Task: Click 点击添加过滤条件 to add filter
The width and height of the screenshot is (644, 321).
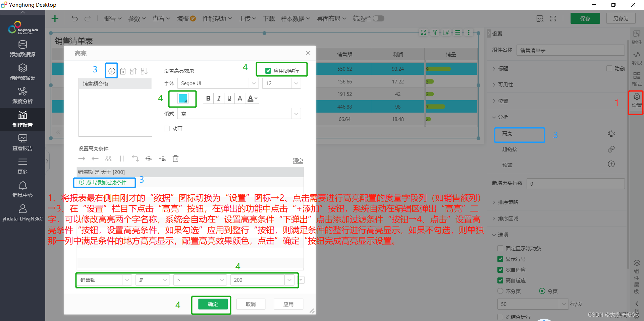Action: click(103, 182)
